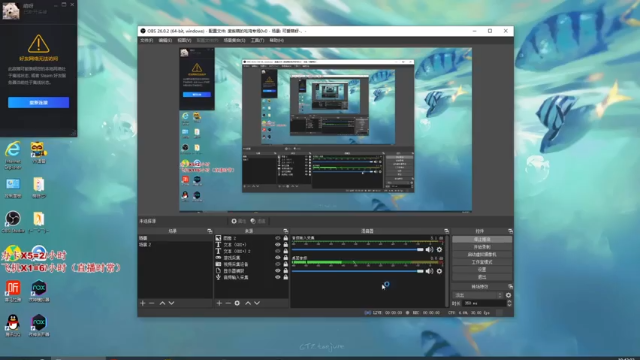Viewport: 640px width, 360px height.
Task: Open filters for the selected source
Action: coord(258,221)
